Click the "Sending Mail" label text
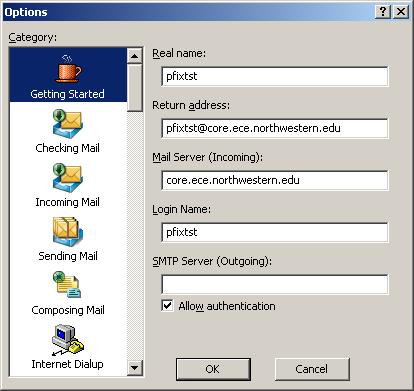414x391 pixels. 68,256
